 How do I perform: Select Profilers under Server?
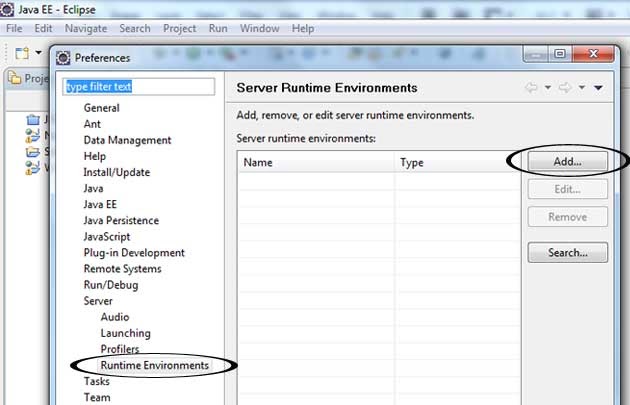[120, 349]
